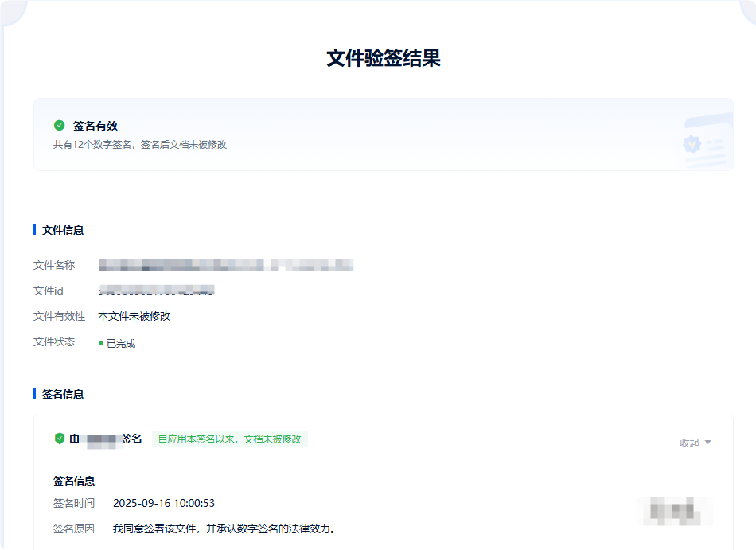Screen dimensions: 756x550
Task: Click the green checkmark icon beside 签名有效
Action: [59, 125]
